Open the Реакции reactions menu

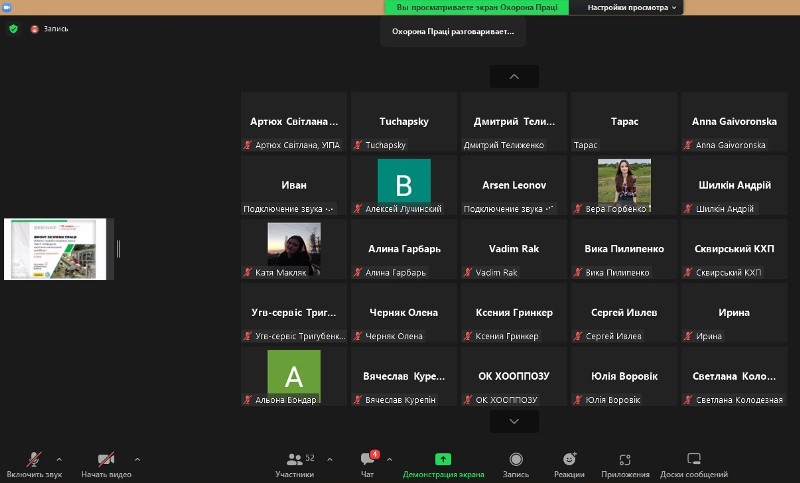click(569, 464)
